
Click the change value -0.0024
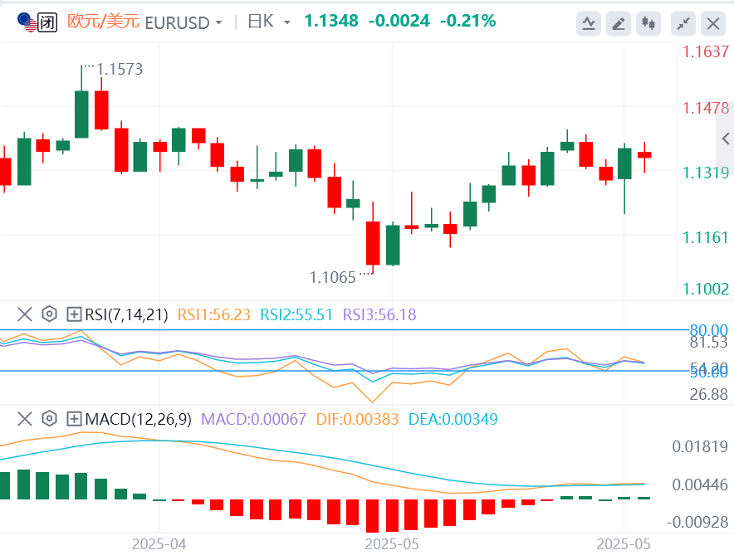[399, 21]
